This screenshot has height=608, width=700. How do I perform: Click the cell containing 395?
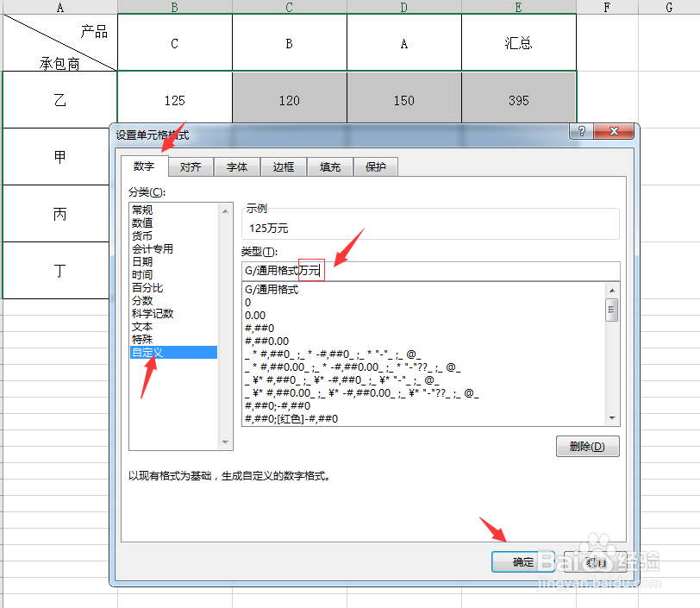point(518,98)
